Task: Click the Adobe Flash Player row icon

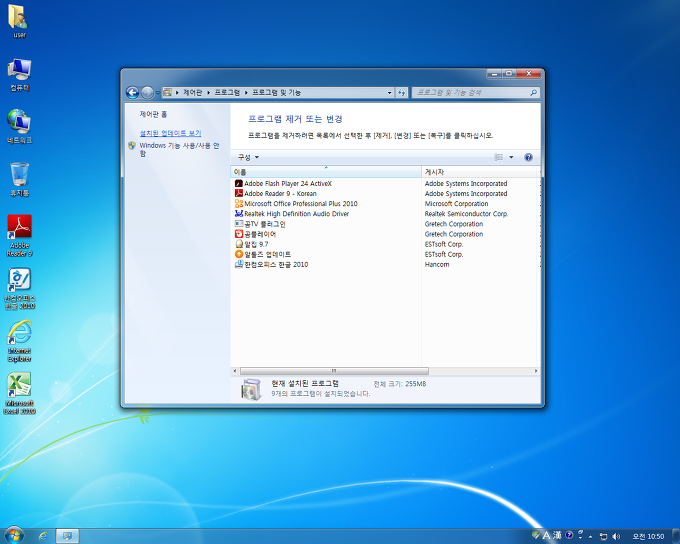Action: [239, 184]
